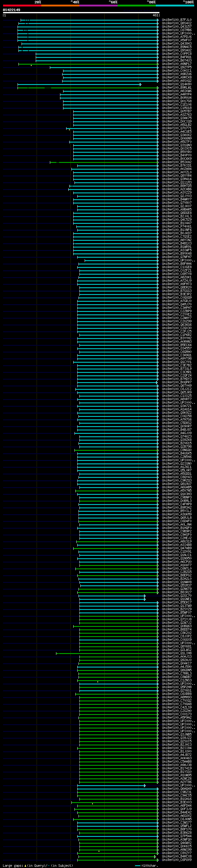Open hit UniRef100_A0AJS3
Image resolution: width=197 pixels, height=868 pixels.
pos(176,656)
